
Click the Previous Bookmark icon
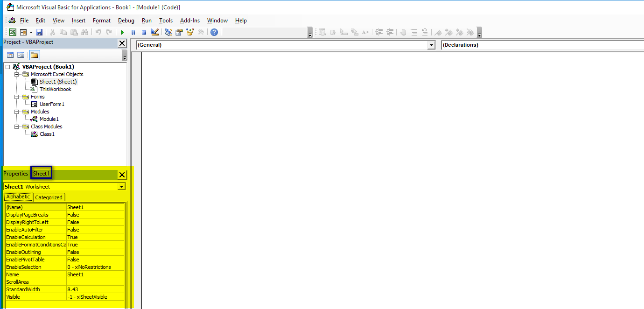[x=460, y=32]
